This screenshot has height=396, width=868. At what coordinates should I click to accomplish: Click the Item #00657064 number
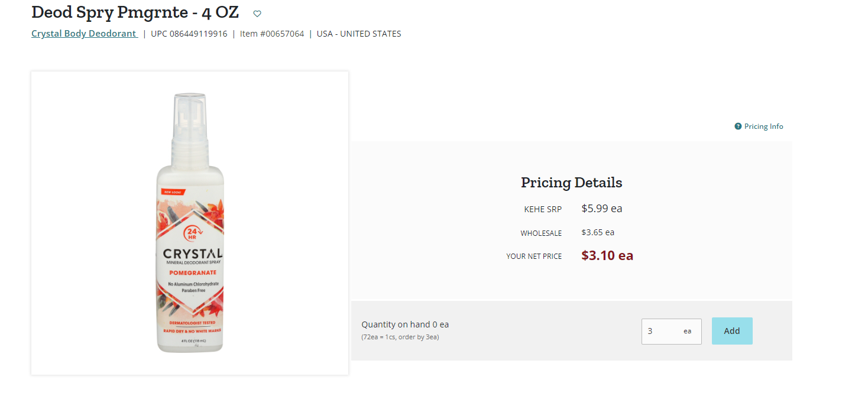tap(272, 34)
